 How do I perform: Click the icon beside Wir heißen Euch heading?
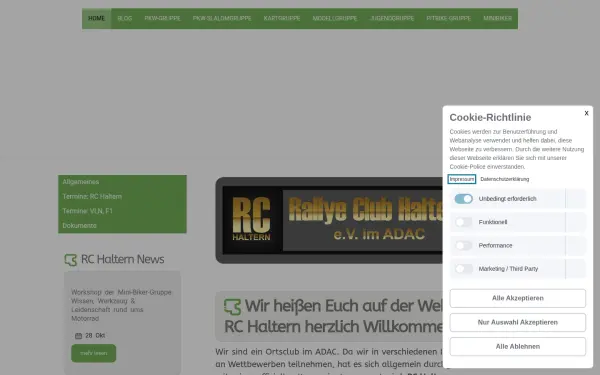(x=232, y=307)
